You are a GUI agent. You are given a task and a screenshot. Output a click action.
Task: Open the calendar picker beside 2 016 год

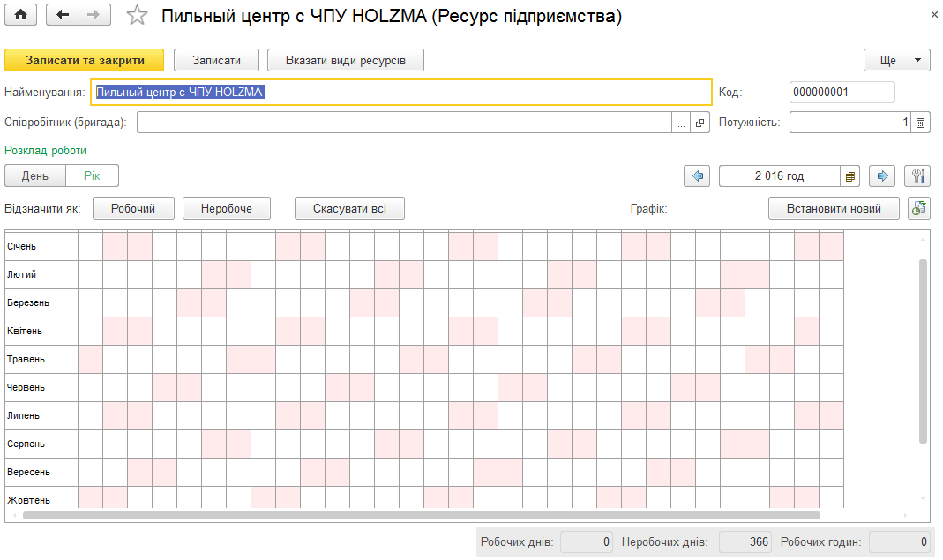pyautogui.click(x=849, y=176)
